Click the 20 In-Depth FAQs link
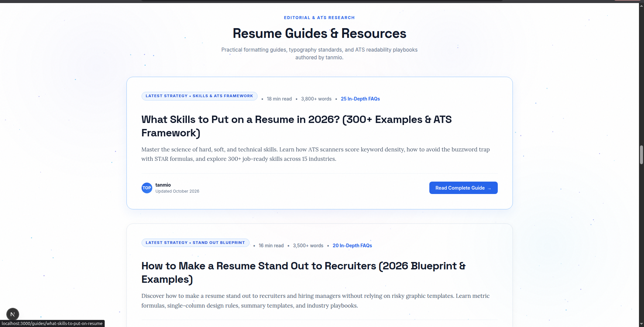Image resolution: width=644 pixels, height=327 pixels. [352, 246]
